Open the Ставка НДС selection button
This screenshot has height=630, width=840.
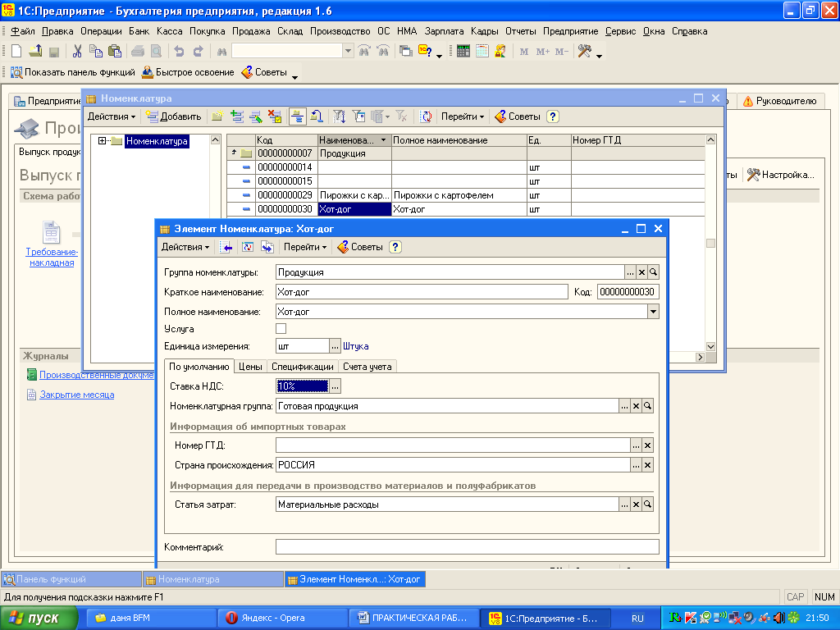coord(335,386)
